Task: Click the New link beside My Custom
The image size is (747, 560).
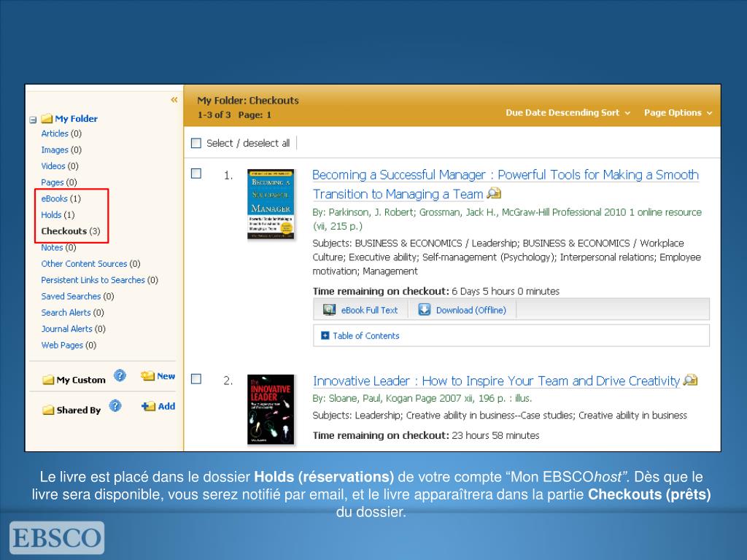Action: [166, 376]
